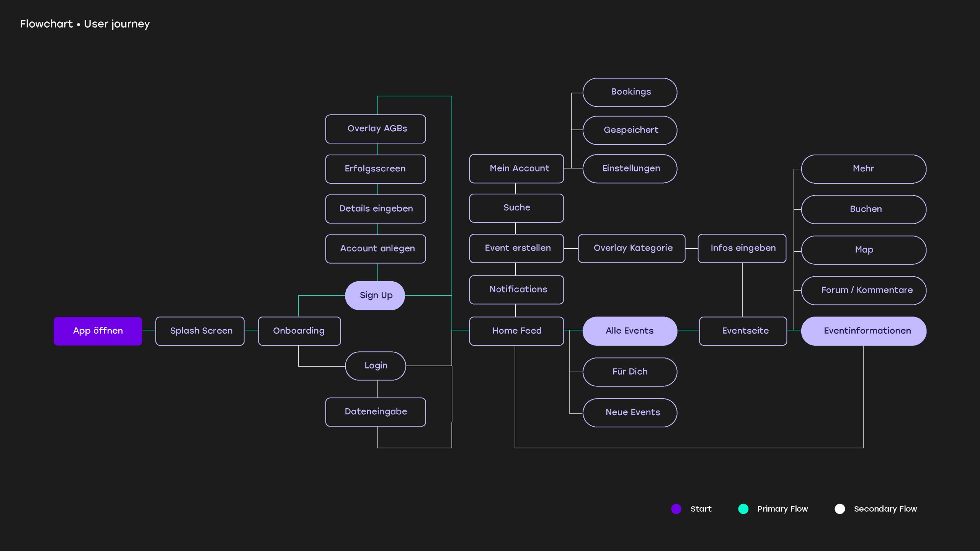The width and height of the screenshot is (980, 551).
Task: Click the teal Primary Flow legend dot
Action: pos(743,509)
